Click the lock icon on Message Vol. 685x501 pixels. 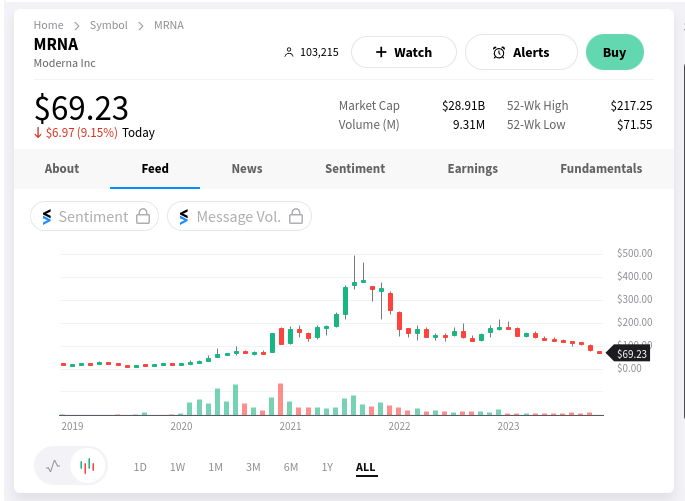[295, 216]
